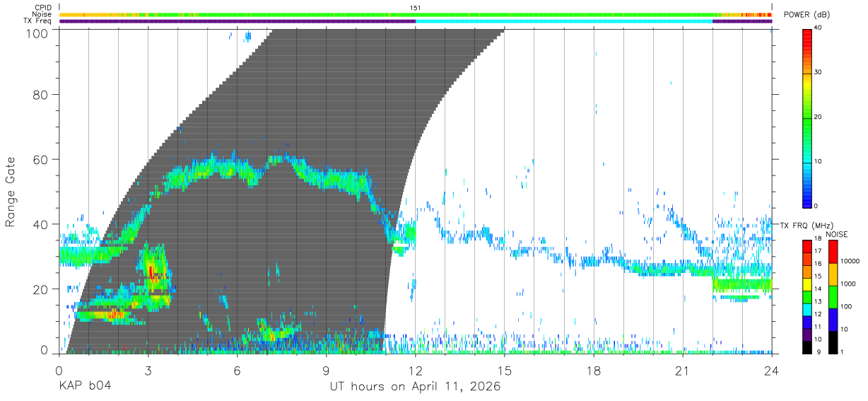
Task: Click the 80 tick on the Range Gate axis
Action: (40, 94)
